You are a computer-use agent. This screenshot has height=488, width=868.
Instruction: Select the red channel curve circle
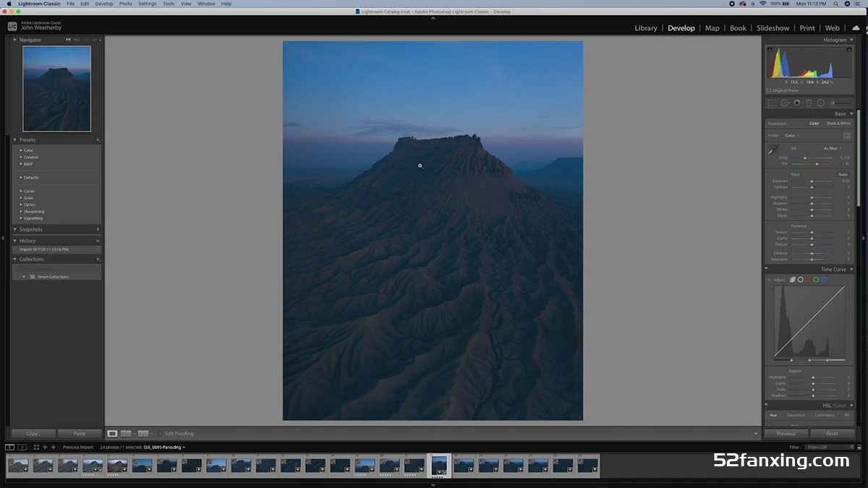pos(808,279)
